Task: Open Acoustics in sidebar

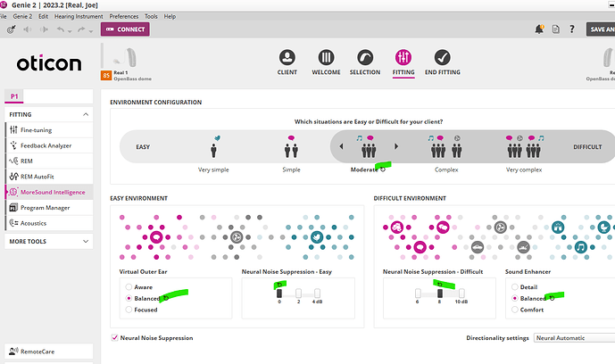Action: point(49,223)
